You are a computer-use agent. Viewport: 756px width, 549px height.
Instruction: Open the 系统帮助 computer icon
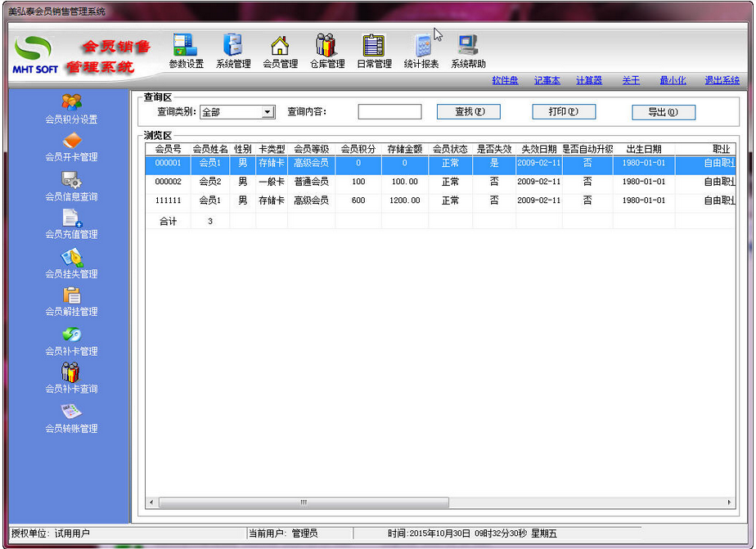(x=468, y=51)
